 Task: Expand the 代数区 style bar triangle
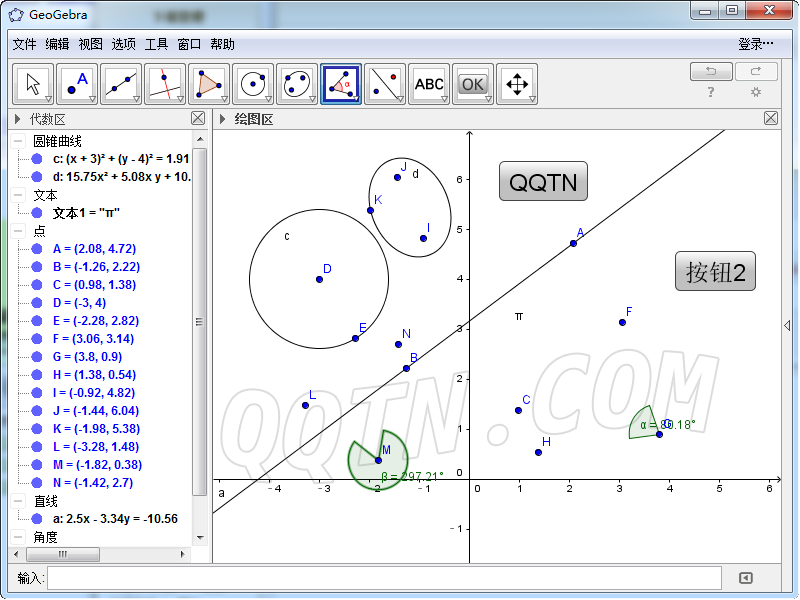(18, 119)
